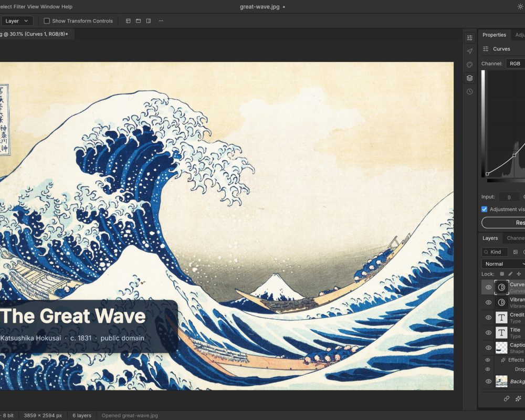Lock position with the move arrows icon
This screenshot has height=420, width=525.
coord(519,274)
